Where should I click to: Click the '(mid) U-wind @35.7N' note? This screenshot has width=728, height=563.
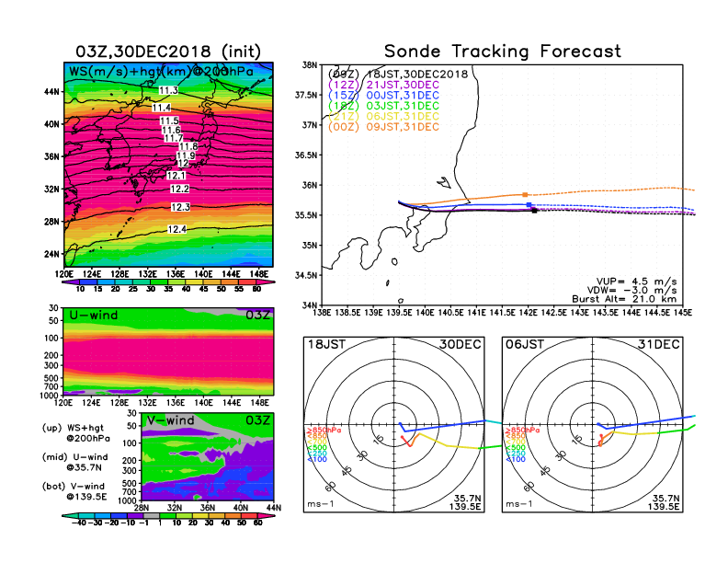tap(74, 462)
